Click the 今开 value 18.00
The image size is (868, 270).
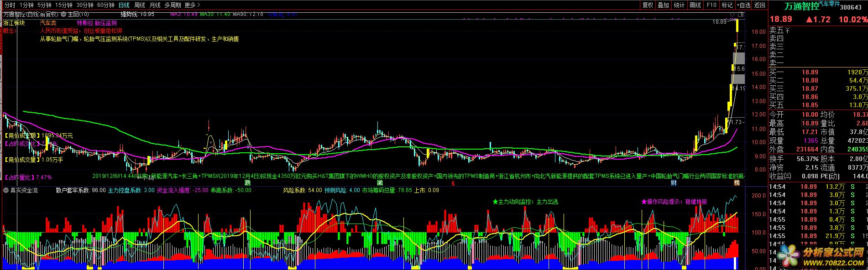810,115
